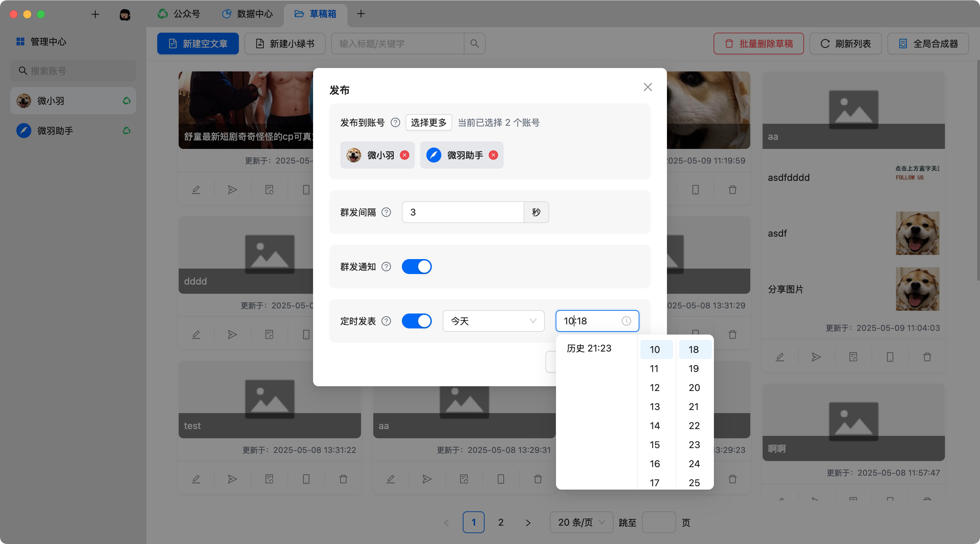
Task: Remove 微羽助手 from selected accounts
Action: 493,155
